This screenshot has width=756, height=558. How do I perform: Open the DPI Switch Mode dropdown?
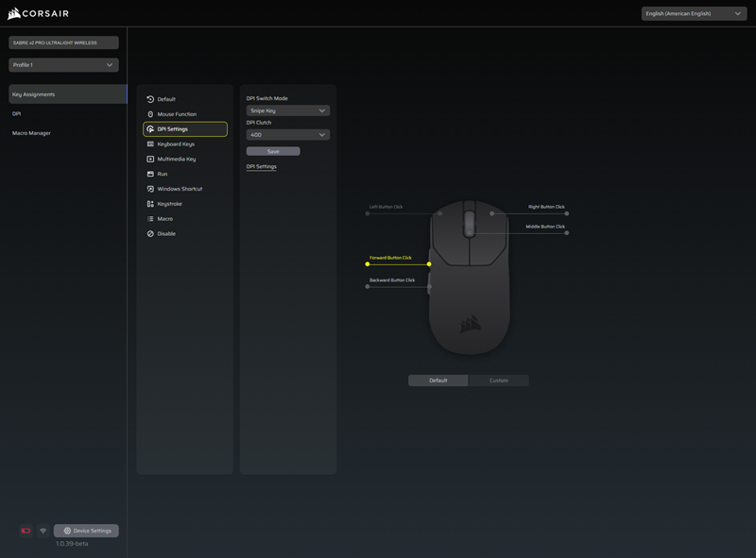coord(287,110)
